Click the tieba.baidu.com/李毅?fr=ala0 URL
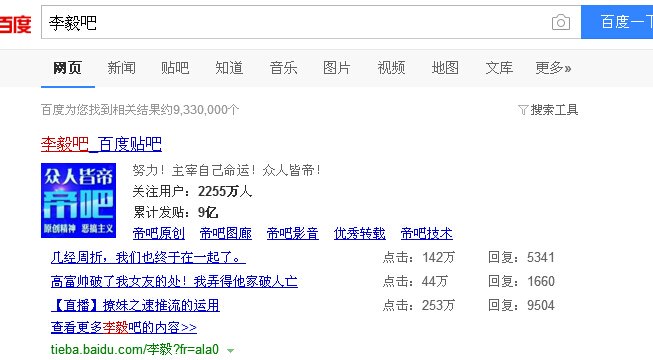Screen dimensions: 653x360 click(x=135, y=349)
